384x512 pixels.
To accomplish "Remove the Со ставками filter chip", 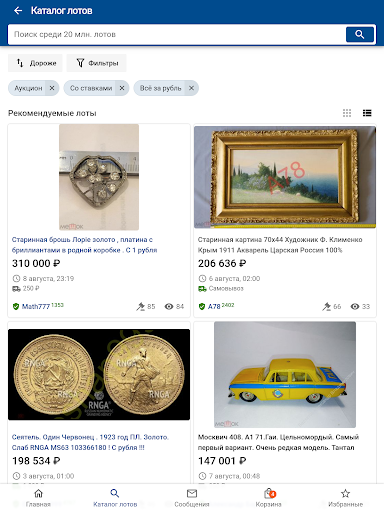I will 122,88.
